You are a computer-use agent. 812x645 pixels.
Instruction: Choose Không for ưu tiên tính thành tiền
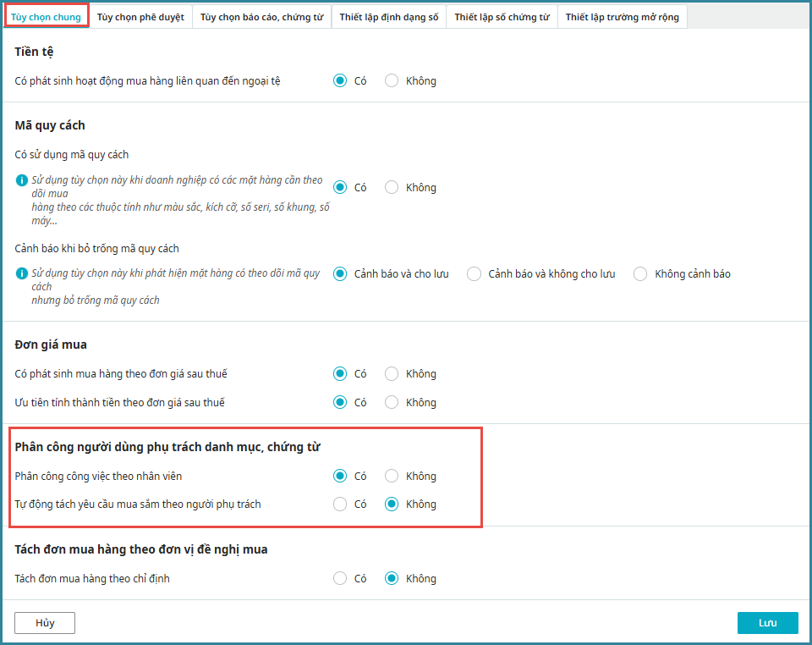pyautogui.click(x=392, y=403)
